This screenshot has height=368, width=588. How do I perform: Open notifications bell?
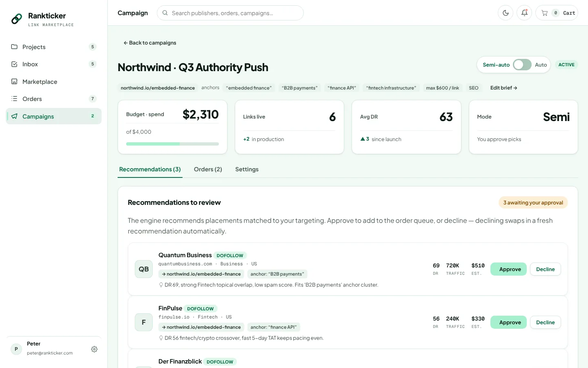point(524,13)
